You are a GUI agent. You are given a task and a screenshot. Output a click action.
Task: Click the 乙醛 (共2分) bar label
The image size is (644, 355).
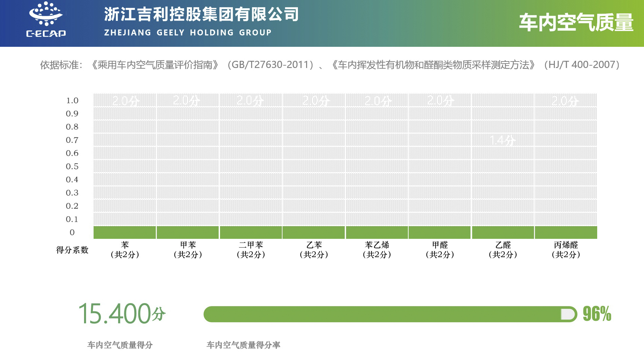[503, 250]
